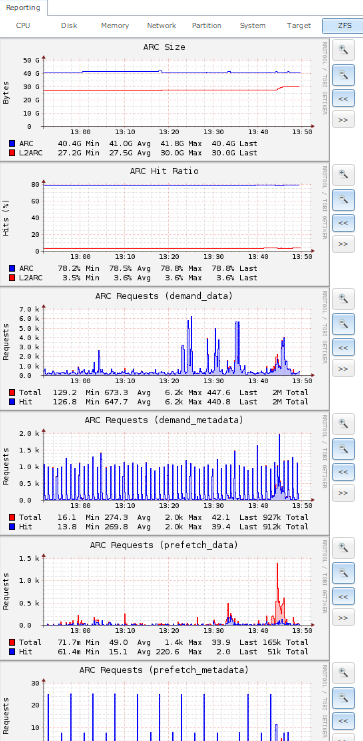363x741 pixels.
Task: Click the L2ARC legend entry under ARC Size
Action: tap(25, 153)
